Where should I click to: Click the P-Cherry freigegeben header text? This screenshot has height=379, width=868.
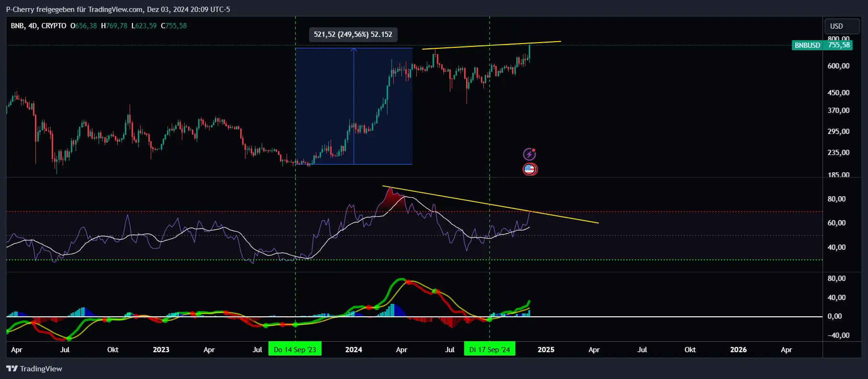coord(118,10)
